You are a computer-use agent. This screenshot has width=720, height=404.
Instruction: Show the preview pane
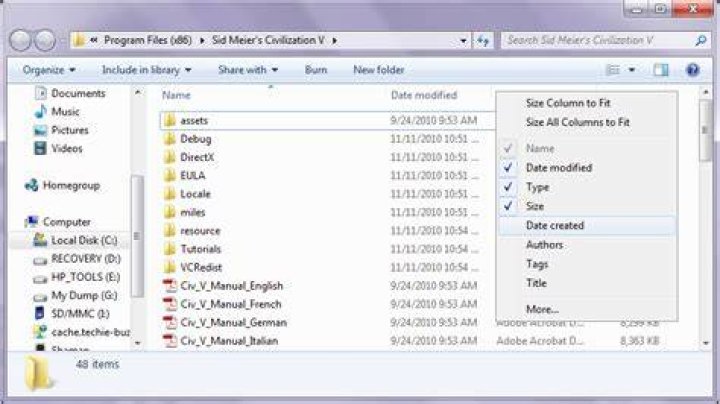click(661, 70)
